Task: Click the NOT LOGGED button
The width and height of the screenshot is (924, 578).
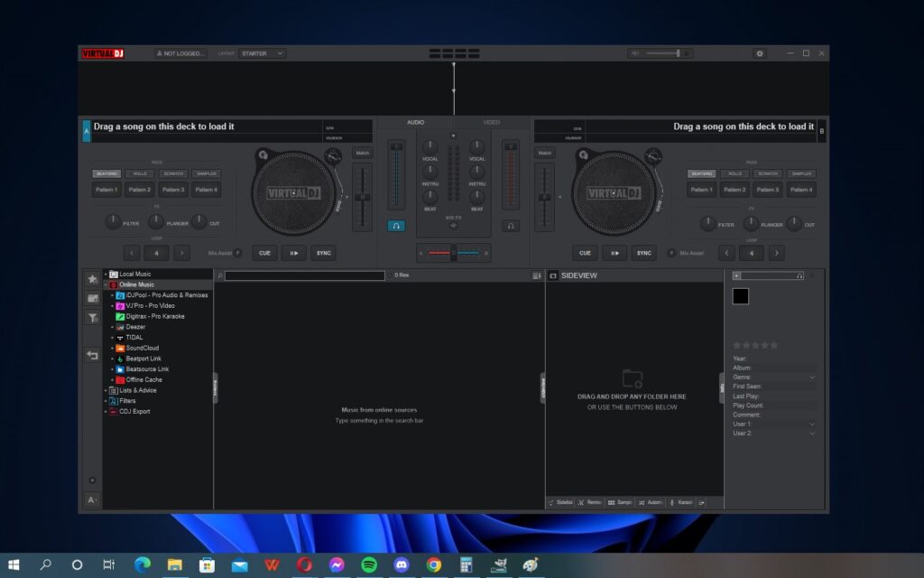Action: 180,53
